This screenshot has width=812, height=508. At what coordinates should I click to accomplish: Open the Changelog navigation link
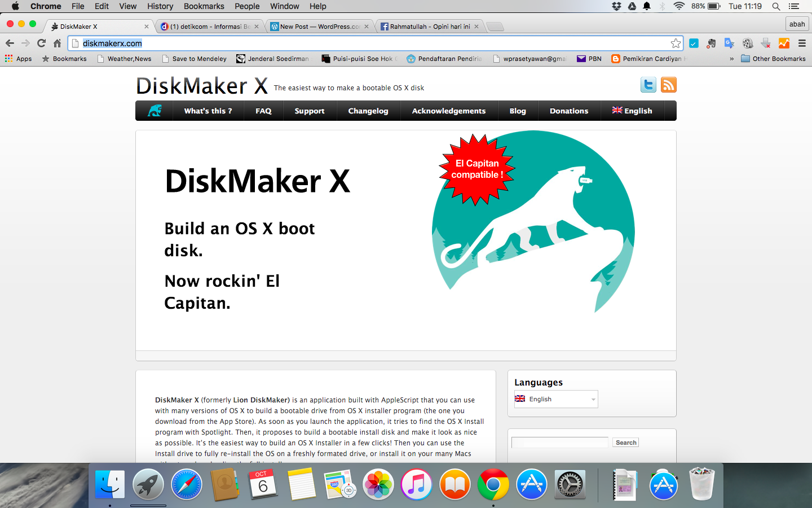pos(368,111)
